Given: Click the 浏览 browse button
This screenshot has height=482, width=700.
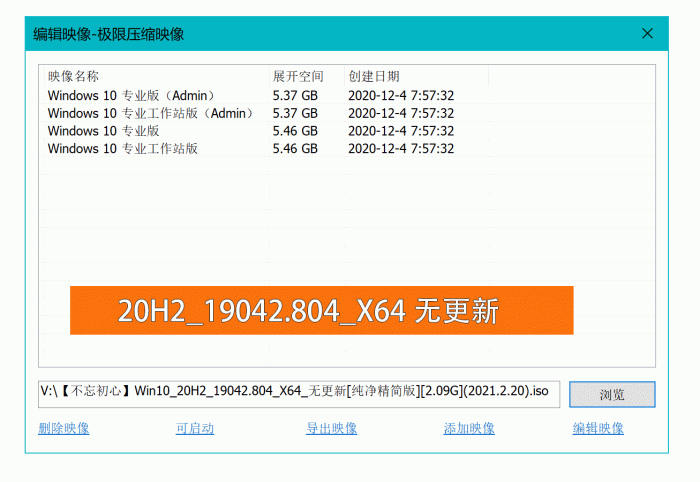Looking at the screenshot, I should click(612, 394).
